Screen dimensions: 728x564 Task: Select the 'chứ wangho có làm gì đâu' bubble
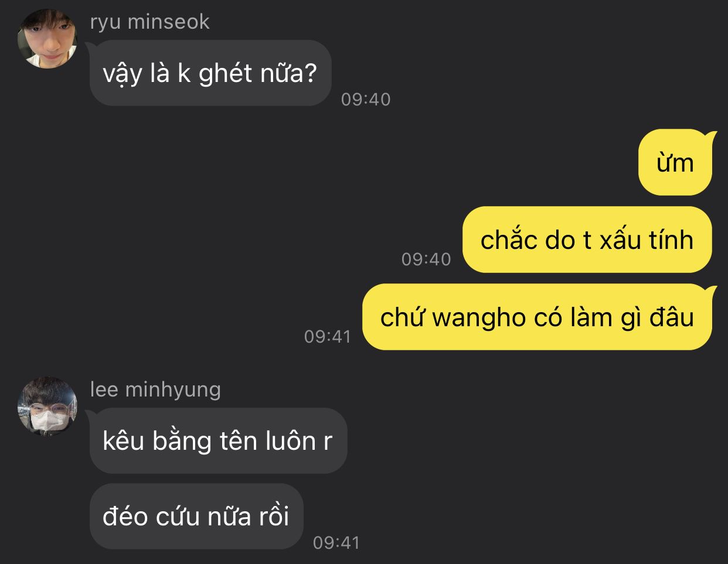pos(538,317)
